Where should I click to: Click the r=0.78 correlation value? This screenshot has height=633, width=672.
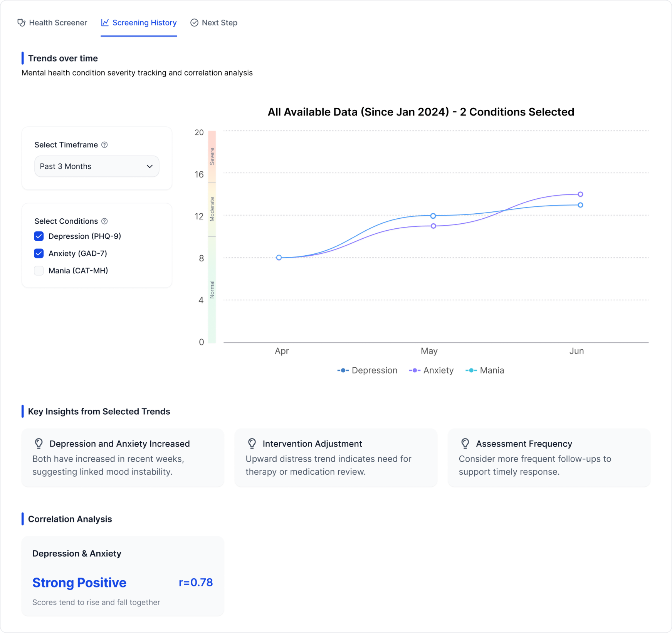[x=196, y=582]
